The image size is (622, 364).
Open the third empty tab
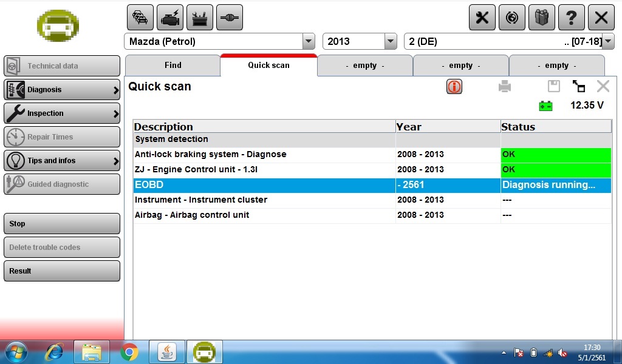557,66
